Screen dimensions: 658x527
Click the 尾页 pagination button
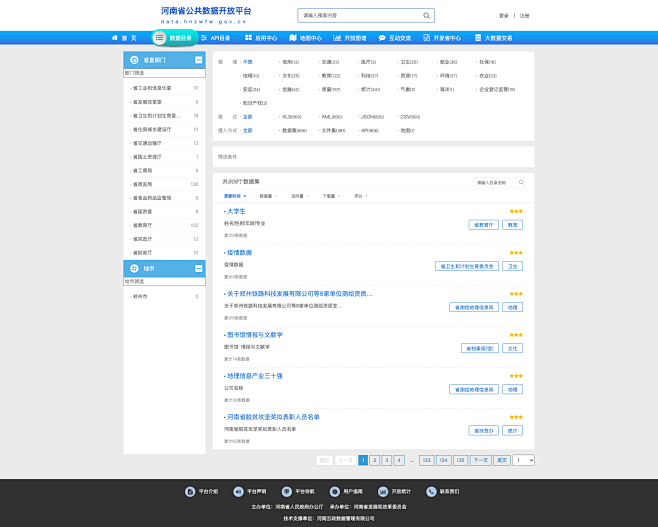[502, 460]
